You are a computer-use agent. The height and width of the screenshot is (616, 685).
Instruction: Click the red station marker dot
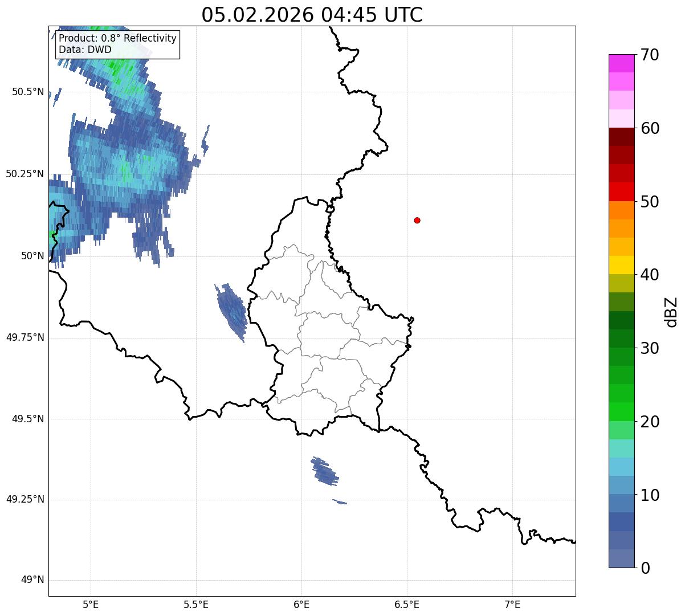click(x=417, y=220)
